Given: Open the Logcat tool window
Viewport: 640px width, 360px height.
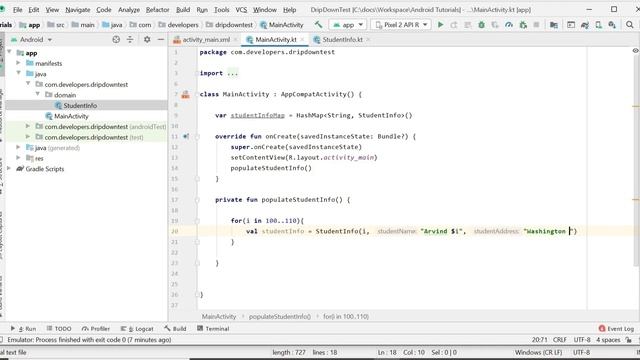Looking at the screenshot, I should 137,329.
